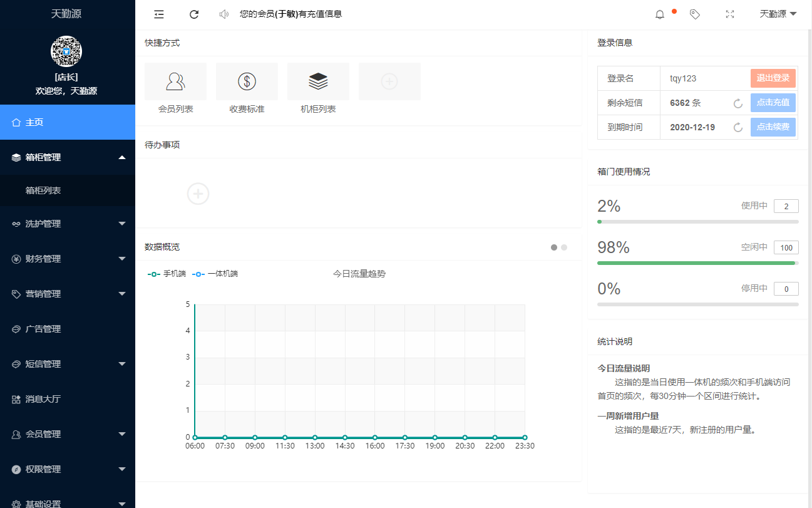Open the notification bell with red dot
The width and height of the screenshot is (812, 508).
tap(659, 14)
